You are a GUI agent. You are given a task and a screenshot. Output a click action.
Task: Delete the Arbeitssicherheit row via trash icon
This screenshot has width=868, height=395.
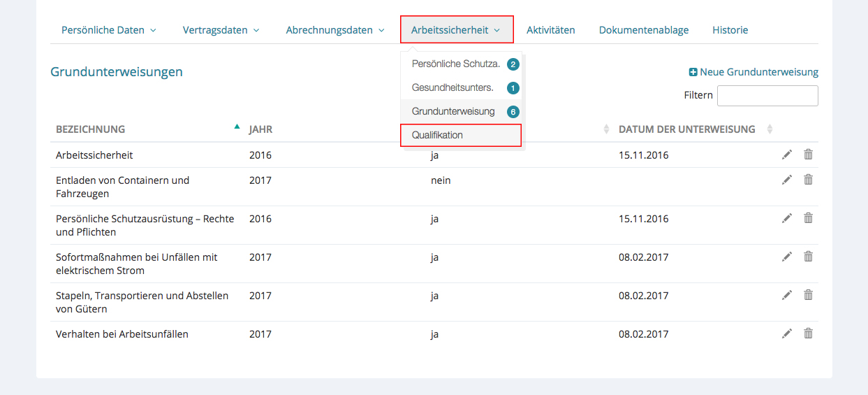(x=808, y=155)
